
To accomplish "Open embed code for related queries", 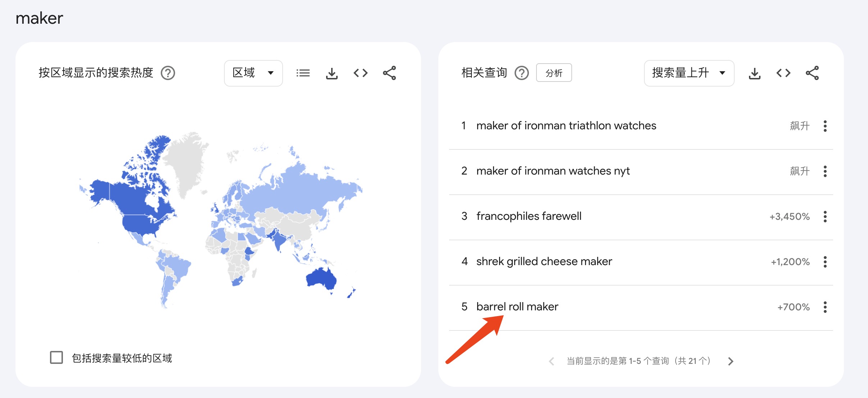I will [783, 73].
